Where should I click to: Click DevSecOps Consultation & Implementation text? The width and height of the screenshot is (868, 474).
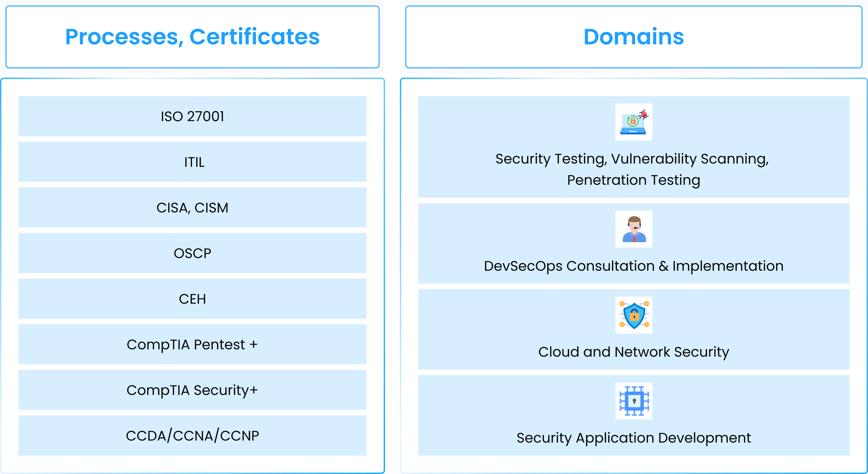[633, 266]
